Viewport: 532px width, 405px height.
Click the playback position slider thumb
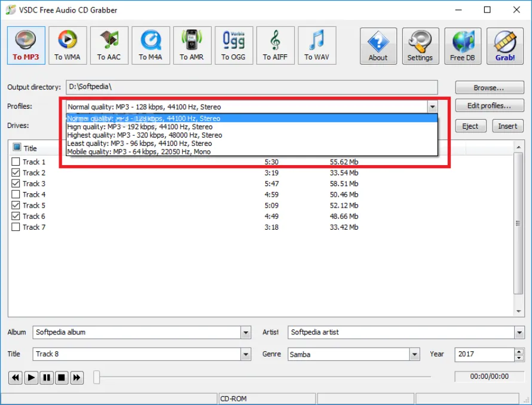97,377
